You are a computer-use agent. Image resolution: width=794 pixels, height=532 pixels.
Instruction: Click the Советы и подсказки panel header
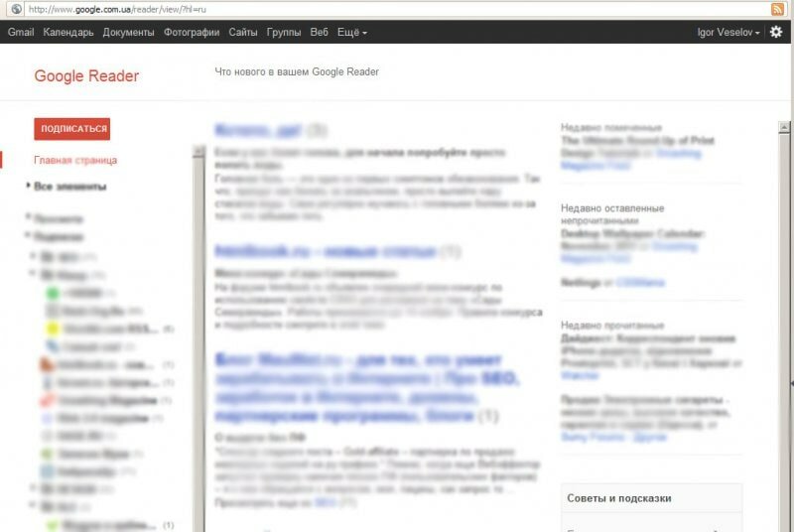pyautogui.click(x=651, y=498)
